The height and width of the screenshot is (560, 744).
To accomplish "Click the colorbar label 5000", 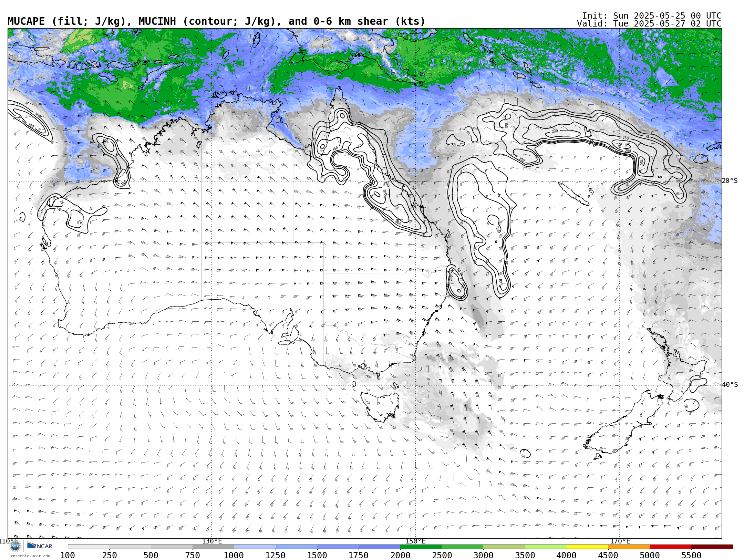I will coord(650,556).
